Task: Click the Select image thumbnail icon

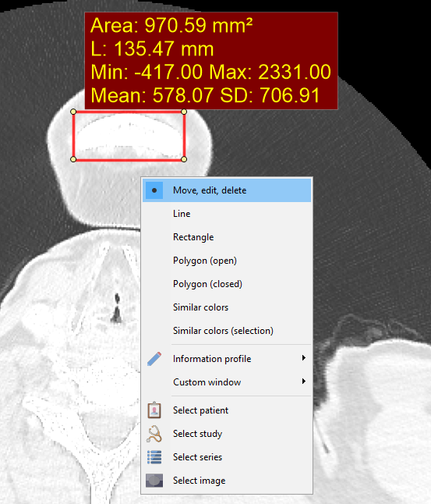Action: (154, 481)
